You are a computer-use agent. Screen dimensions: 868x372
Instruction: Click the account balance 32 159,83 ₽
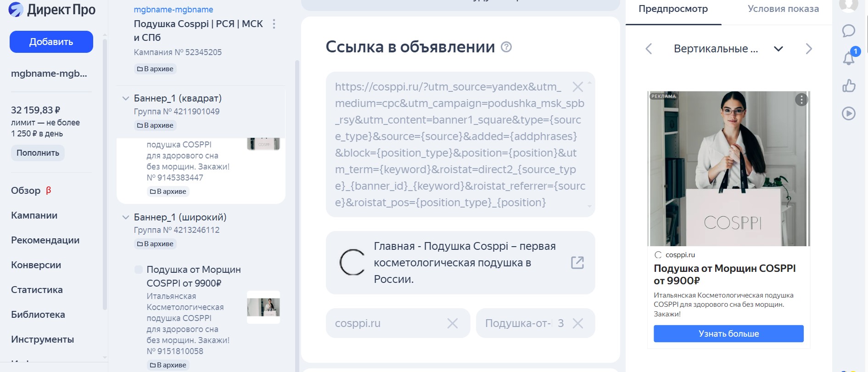click(x=35, y=110)
